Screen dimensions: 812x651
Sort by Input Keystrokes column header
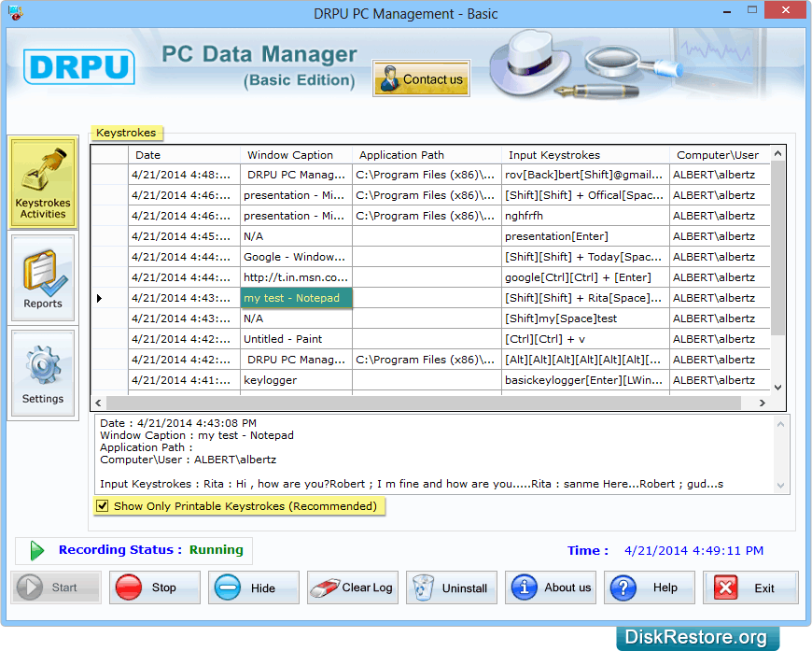pyautogui.click(x=585, y=155)
